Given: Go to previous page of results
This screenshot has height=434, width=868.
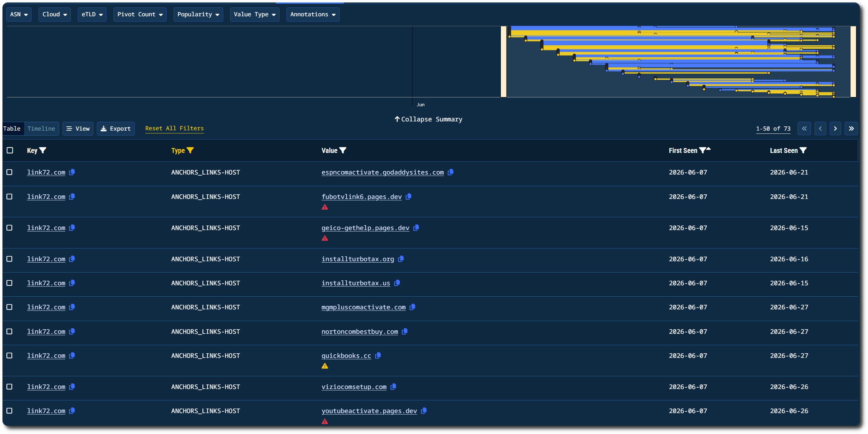Looking at the screenshot, I should click(820, 129).
